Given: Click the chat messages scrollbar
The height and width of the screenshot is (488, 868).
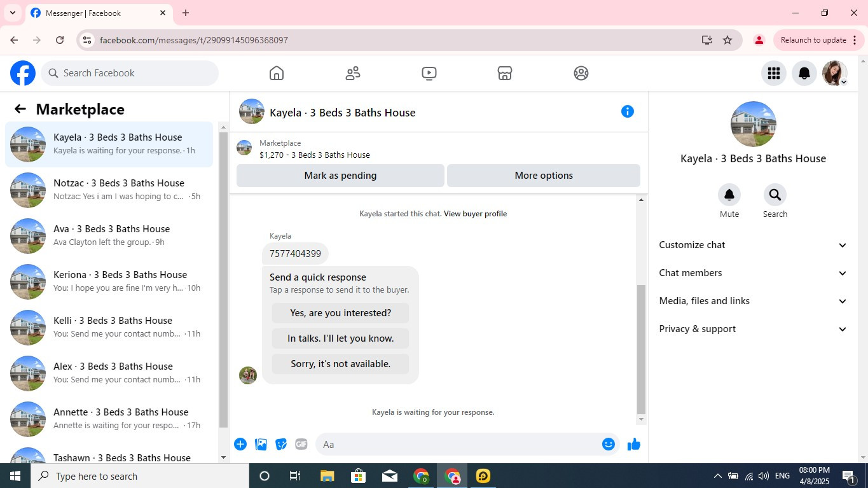Looking at the screenshot, I should coord(641,349).
